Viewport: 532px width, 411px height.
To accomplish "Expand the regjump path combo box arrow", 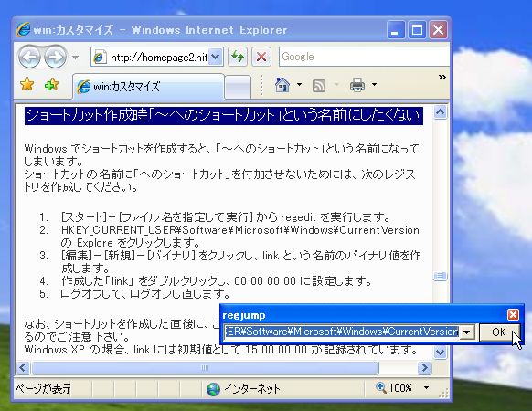I will 467,332.
